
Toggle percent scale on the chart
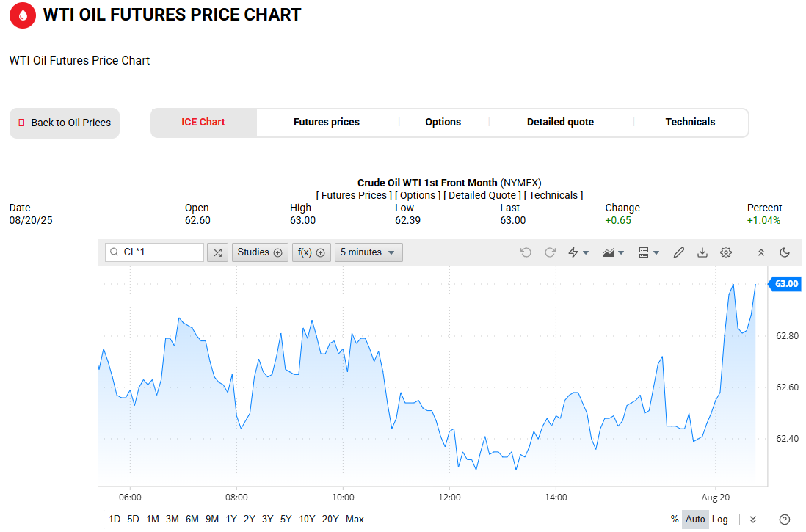[675, 519]
